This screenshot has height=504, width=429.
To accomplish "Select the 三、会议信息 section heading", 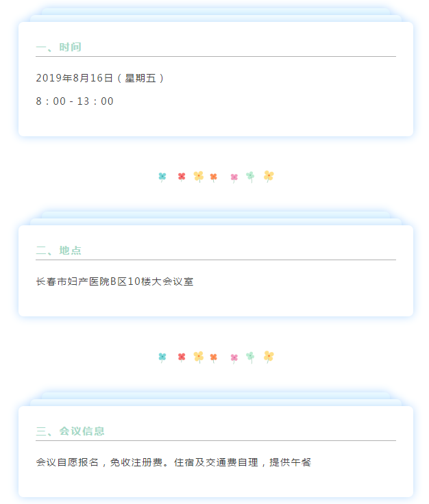I will tap(70, 431).
